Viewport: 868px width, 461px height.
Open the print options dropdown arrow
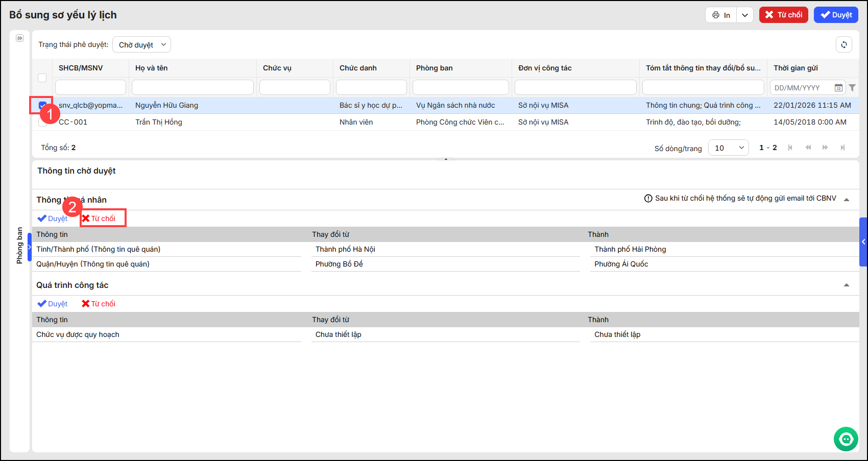click(x=745, y=15)
